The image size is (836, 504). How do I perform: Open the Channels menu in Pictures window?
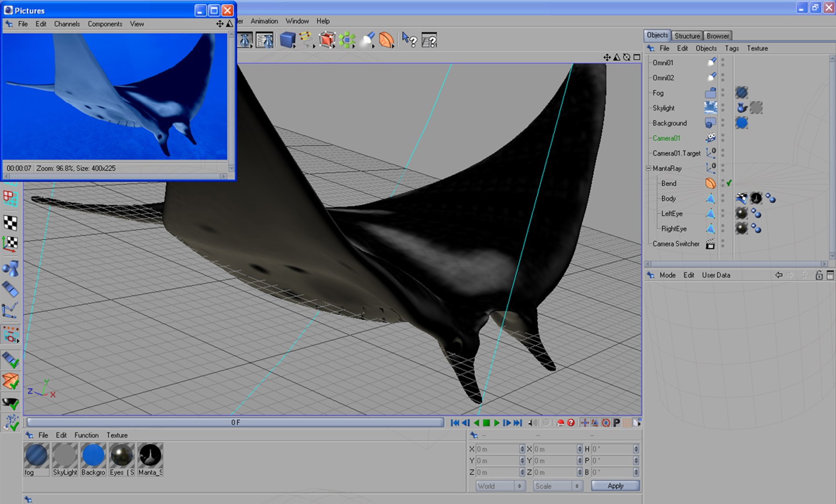67,24
